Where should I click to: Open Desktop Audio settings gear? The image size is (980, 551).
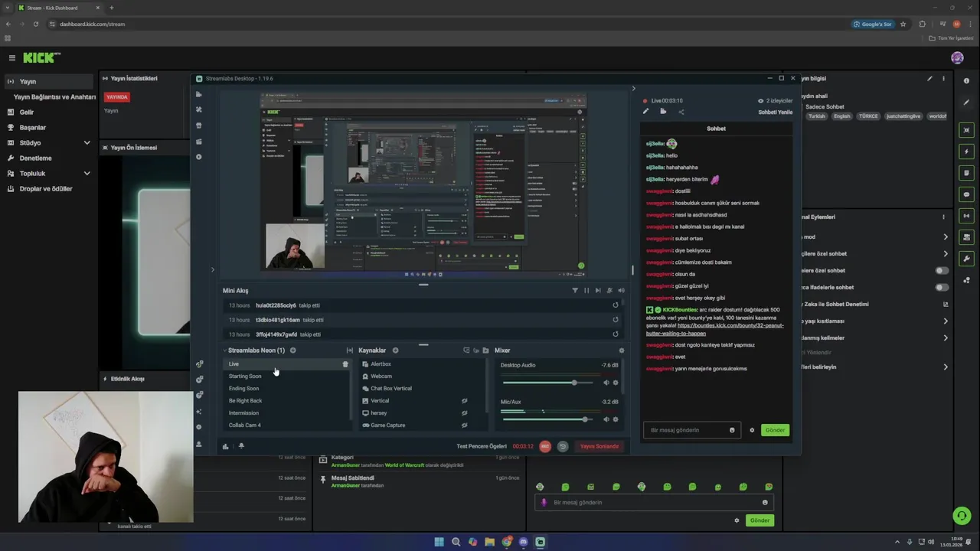click(616, 383)
